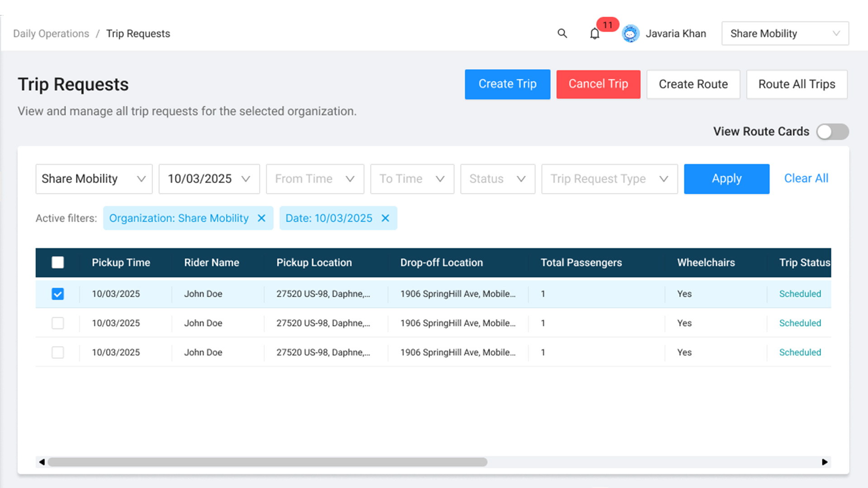The height and width of the screenshot is (488, 868).
Task: Click the left scroll arrow below the table
Action: pos(41,462)
